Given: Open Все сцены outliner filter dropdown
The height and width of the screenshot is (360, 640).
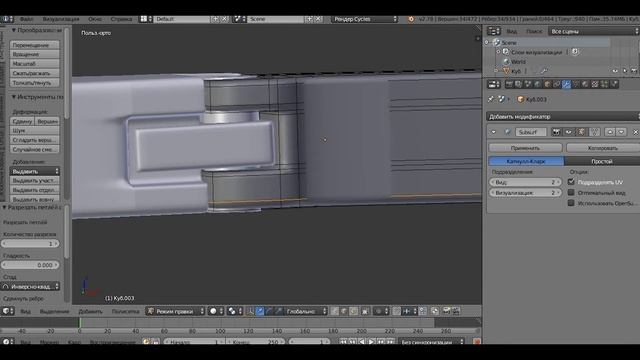Looking at the screenshot, I should coord(594,31).
